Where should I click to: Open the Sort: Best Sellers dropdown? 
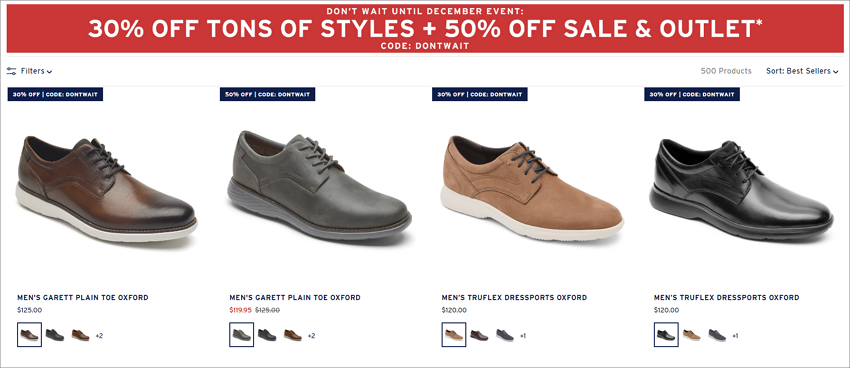802,71
